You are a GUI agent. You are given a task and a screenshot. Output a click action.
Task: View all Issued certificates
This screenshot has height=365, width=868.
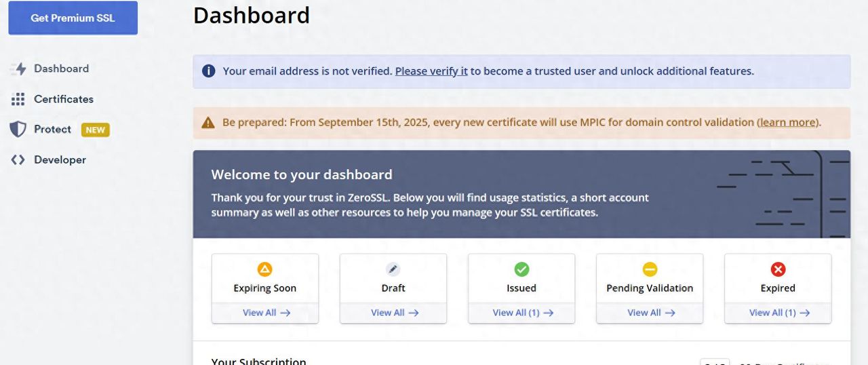pos(522,313)
